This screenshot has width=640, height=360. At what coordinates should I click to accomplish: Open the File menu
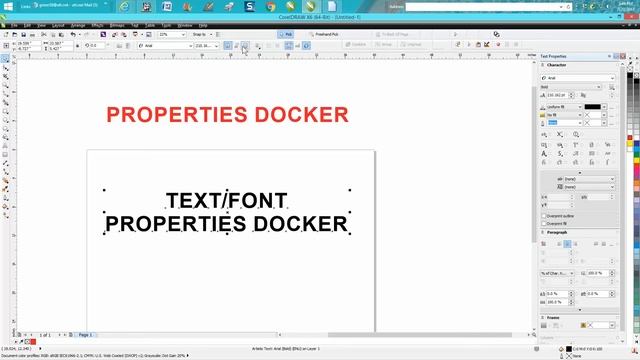(x=14, y=25)
